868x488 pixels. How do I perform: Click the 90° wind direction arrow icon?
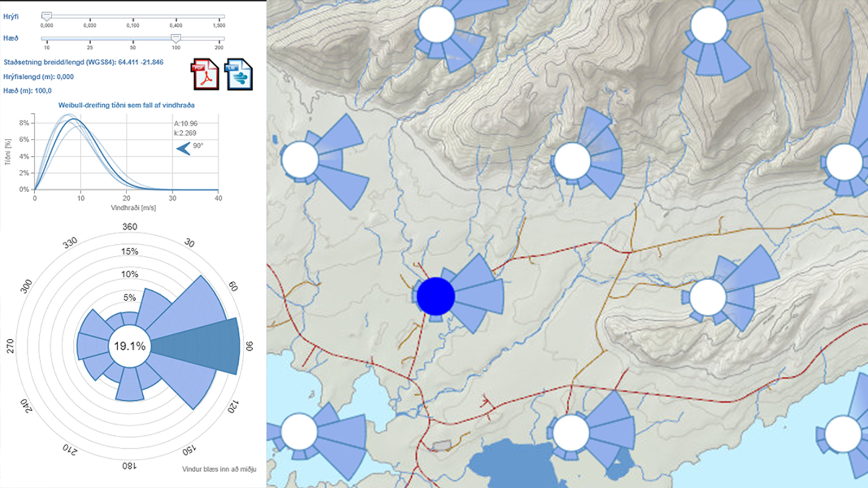(184, 148)
